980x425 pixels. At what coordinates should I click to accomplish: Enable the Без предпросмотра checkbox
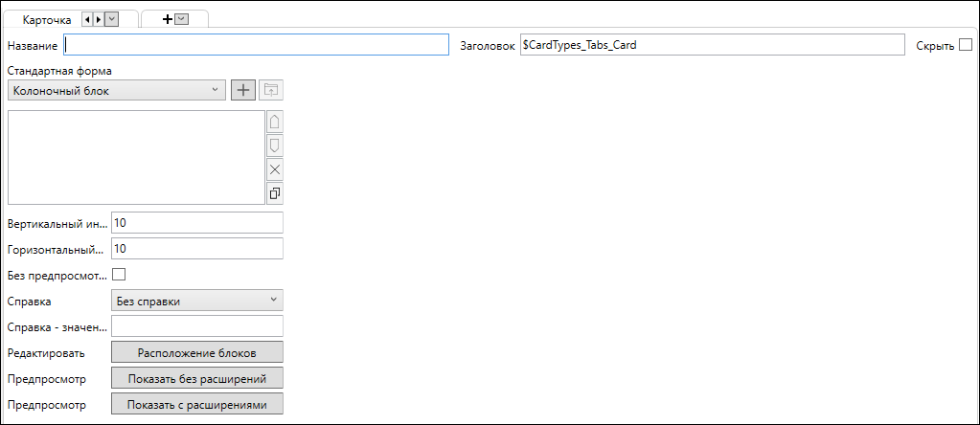[x=119, y=275]
